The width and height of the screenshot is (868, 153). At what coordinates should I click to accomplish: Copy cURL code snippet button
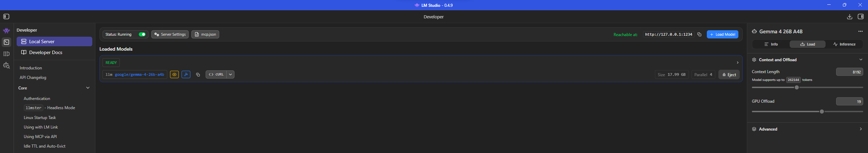(x=216, y=74)
